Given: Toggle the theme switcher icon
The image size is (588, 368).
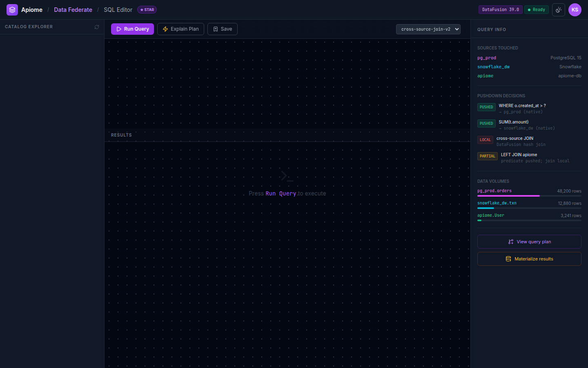Looking at the screenshot, I should [559, 10].
